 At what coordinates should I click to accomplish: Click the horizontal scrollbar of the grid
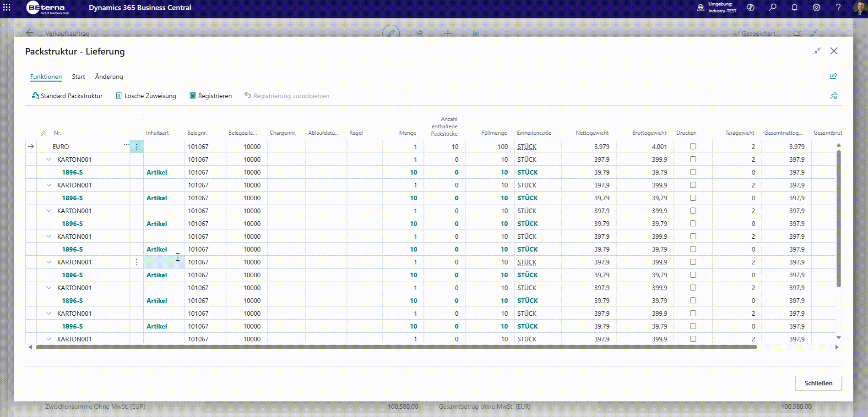[x=396, y=347]
